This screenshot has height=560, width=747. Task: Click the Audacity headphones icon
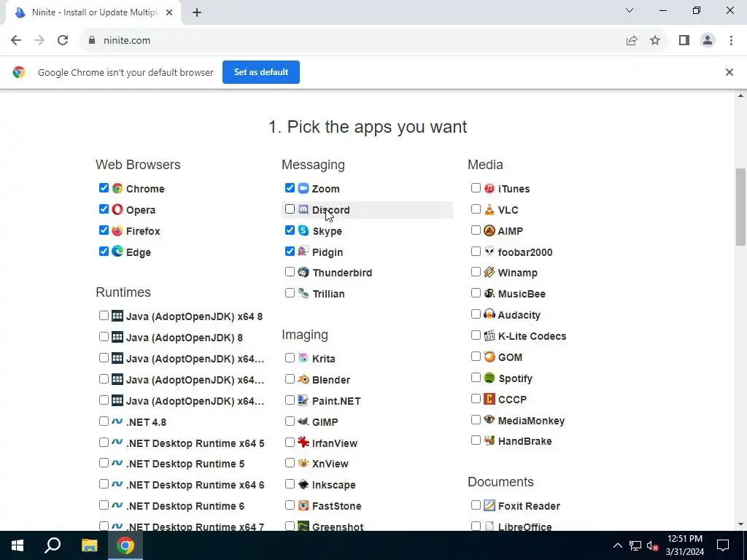(x=489, y=314)
